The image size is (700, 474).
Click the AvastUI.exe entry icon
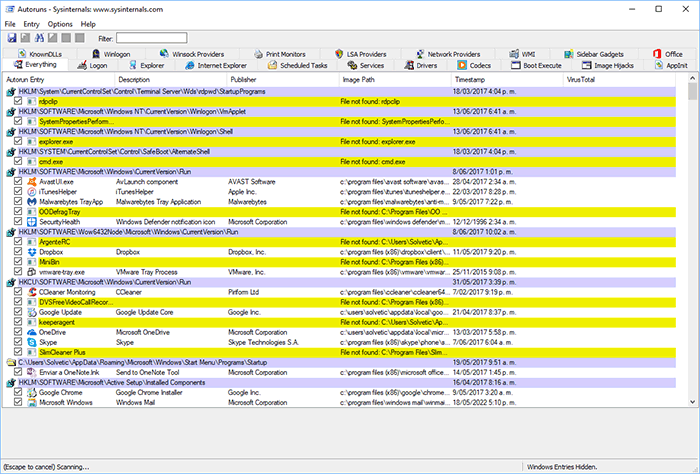(31, 181)
